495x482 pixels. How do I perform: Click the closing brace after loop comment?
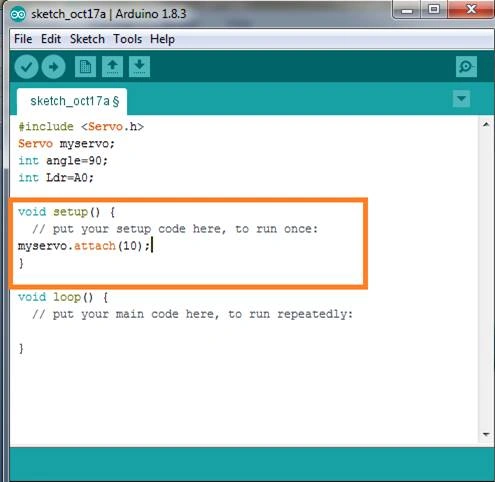click(x=21, y=348)
